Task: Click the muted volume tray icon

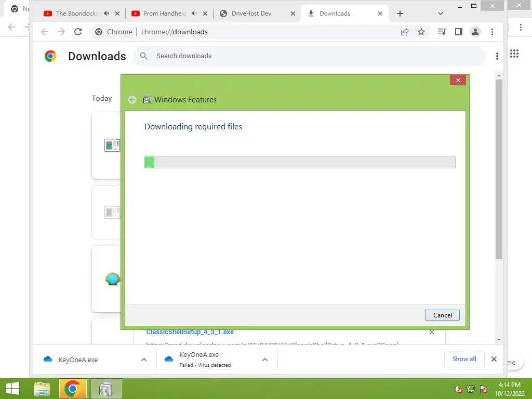Action: click(x=458, y=389)
